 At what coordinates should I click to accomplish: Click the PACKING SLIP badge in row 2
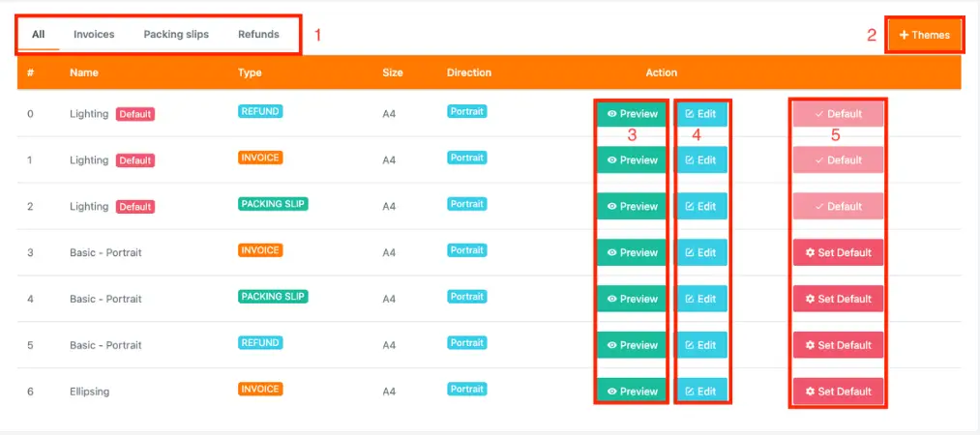point(273,204)
